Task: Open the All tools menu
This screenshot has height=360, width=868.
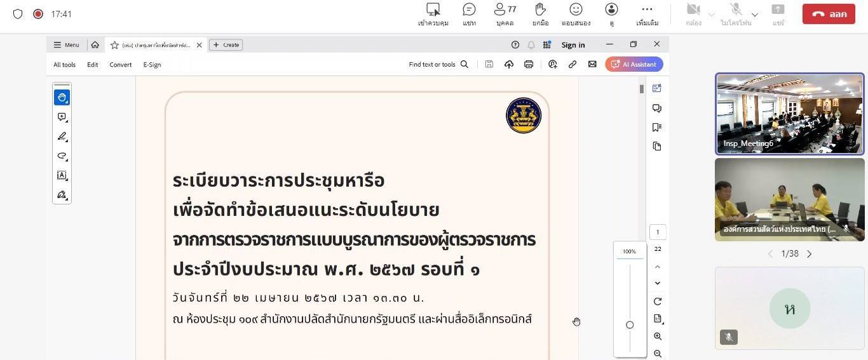Action: coord(64,64)
